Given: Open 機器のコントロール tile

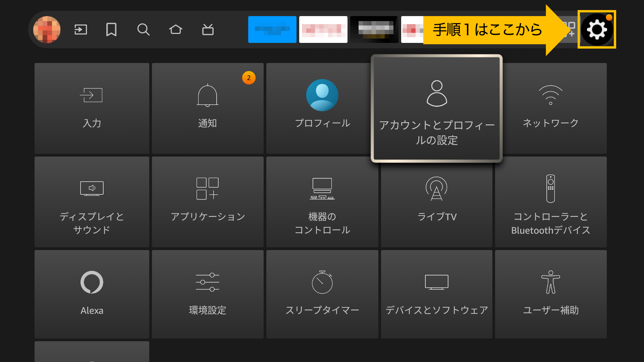Looking at the screenshot, I should tap(322, 202).
